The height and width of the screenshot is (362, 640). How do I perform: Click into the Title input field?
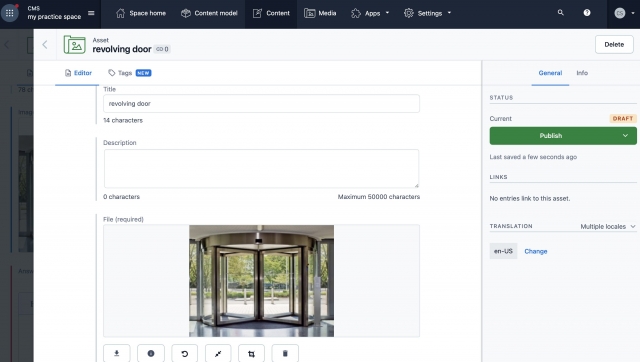[x=261, y=104]
